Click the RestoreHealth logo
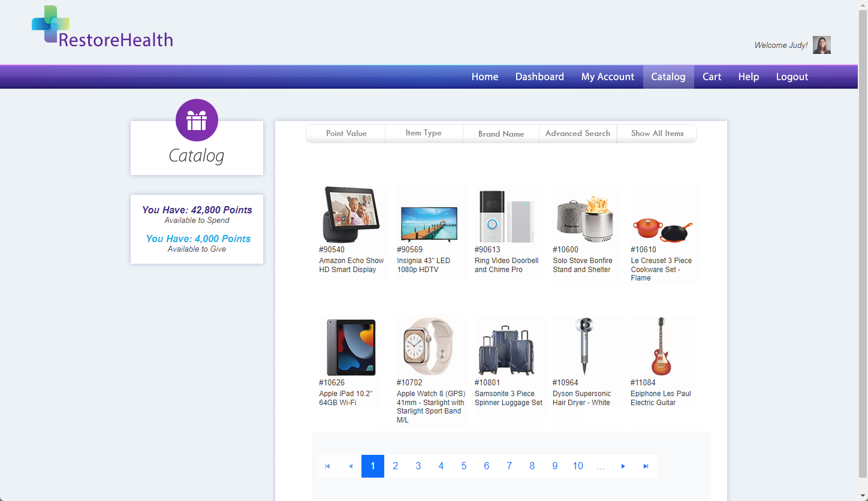The height and width of the screenshot is (501, 868). (103, 27)
